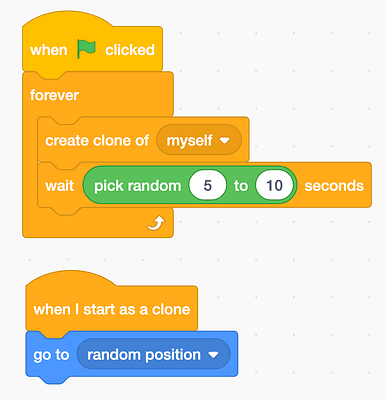Viewport: 385px width, 400px height.
Task: Click the bottom bar of the forever block
Action: (x=97, y=223)
